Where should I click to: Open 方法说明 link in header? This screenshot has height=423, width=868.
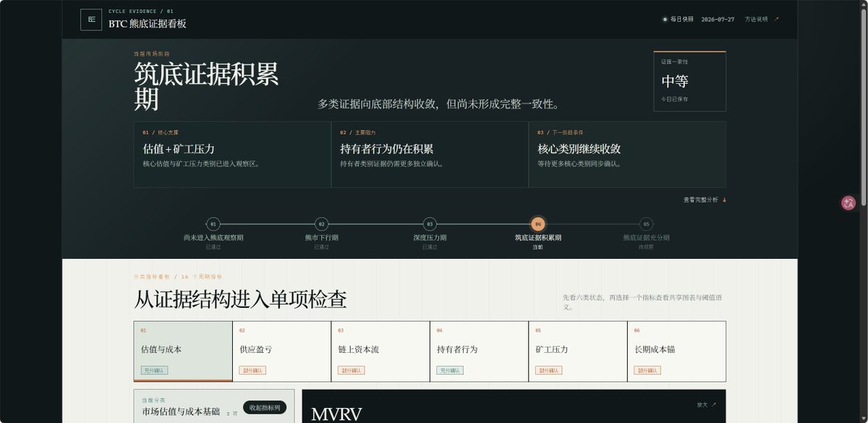pyautogui.click(x=762, y=20)
